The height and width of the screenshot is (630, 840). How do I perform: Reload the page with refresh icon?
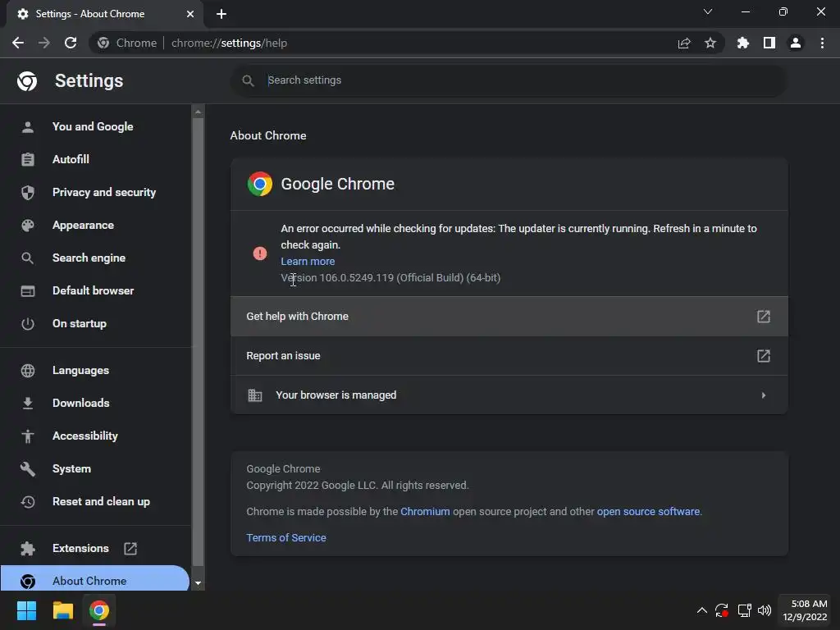(71, 43)
